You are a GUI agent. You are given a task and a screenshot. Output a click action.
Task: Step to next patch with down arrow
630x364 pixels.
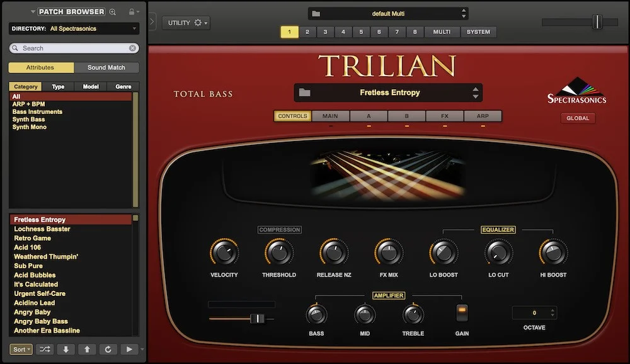66,350
